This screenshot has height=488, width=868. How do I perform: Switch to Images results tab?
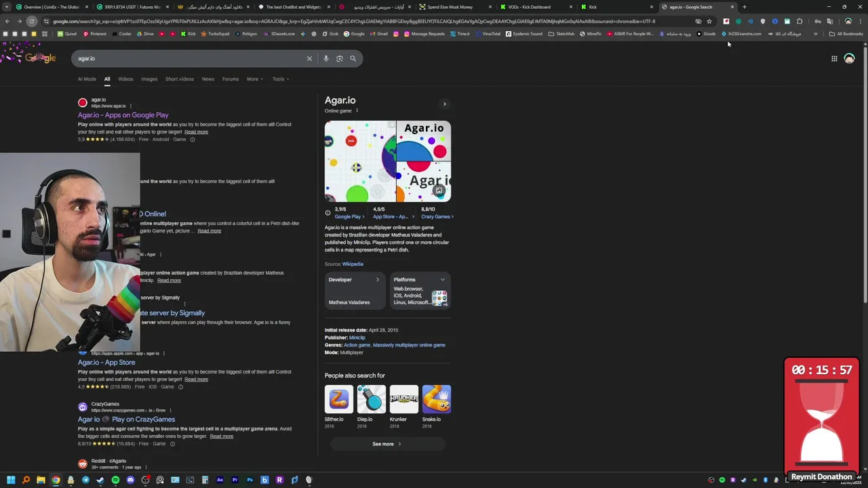pos(149,79)
